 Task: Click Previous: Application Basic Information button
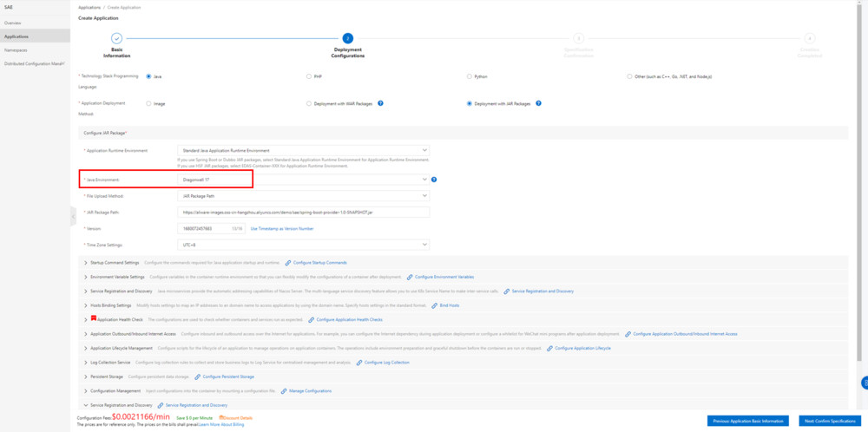[x=748, y=421]
